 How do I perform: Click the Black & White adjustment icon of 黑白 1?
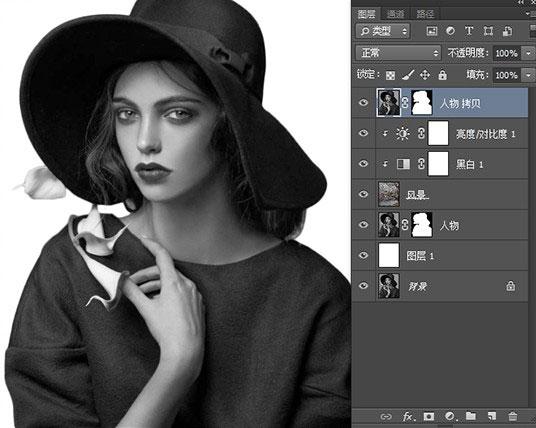pyautogui.click(x=403, y=164)
